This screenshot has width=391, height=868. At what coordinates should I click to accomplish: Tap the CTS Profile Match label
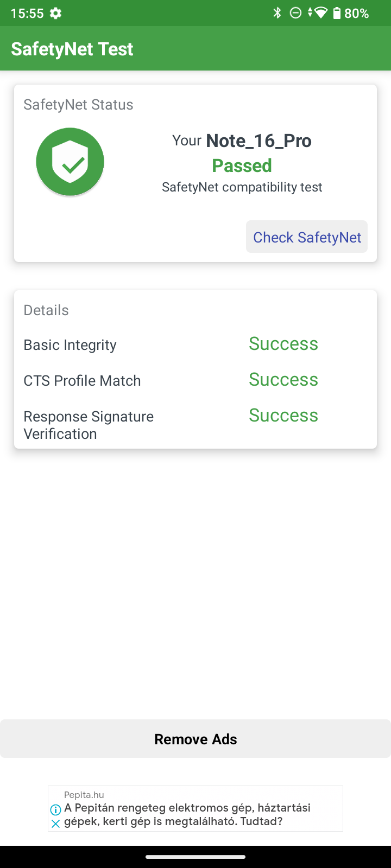(82, 381)
